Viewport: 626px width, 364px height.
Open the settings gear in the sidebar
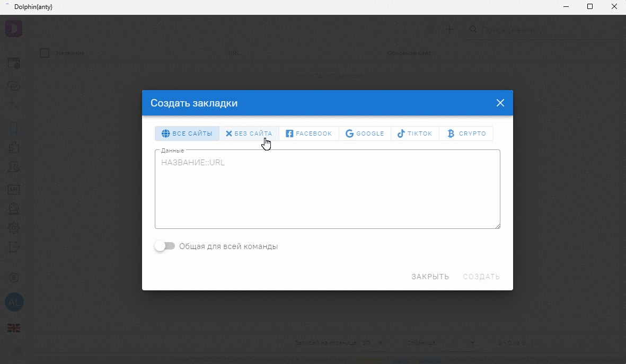[14, 228]
